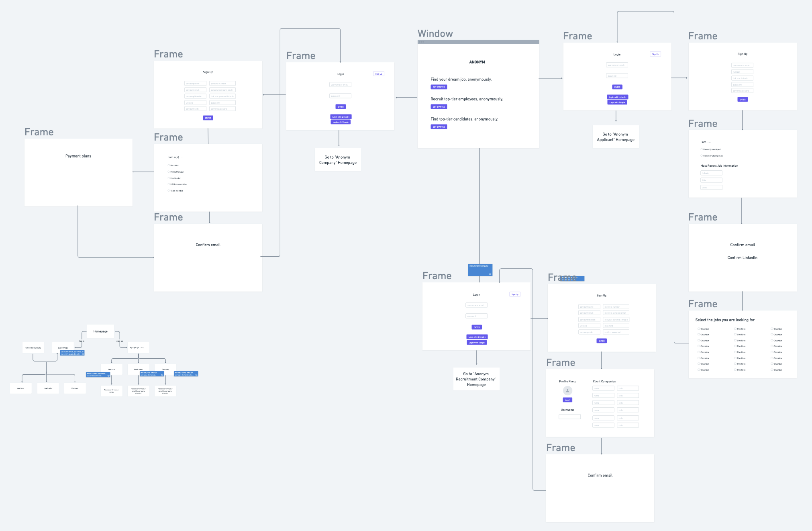
Task: Click the 'Go to Anonym Recruitment Company Homepage' box
Action: [x=476, y=379]
